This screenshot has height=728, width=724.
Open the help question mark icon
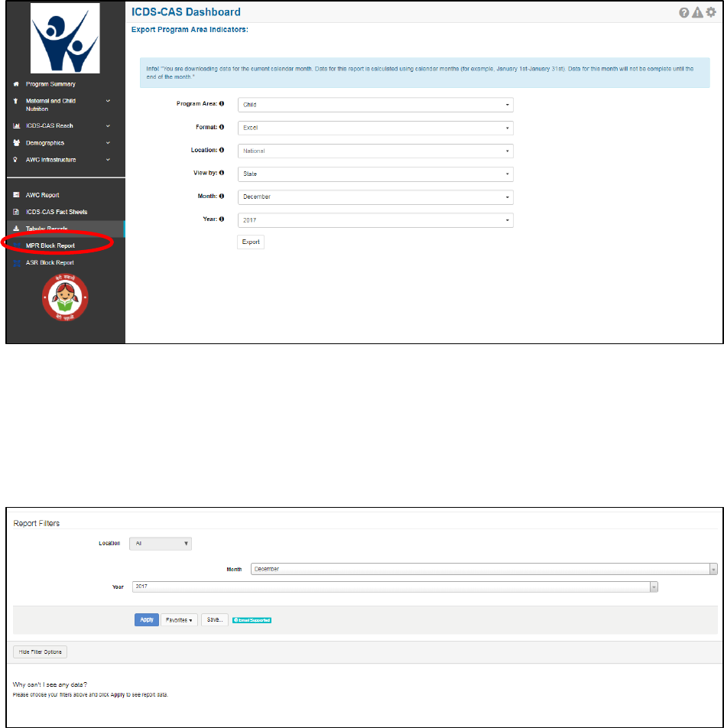point(683,12)
